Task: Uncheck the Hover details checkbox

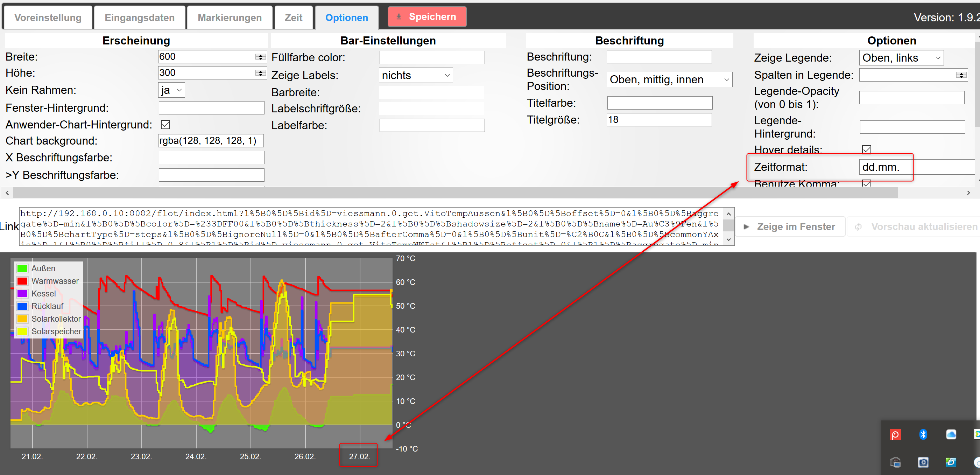Action: coord(867,149)
